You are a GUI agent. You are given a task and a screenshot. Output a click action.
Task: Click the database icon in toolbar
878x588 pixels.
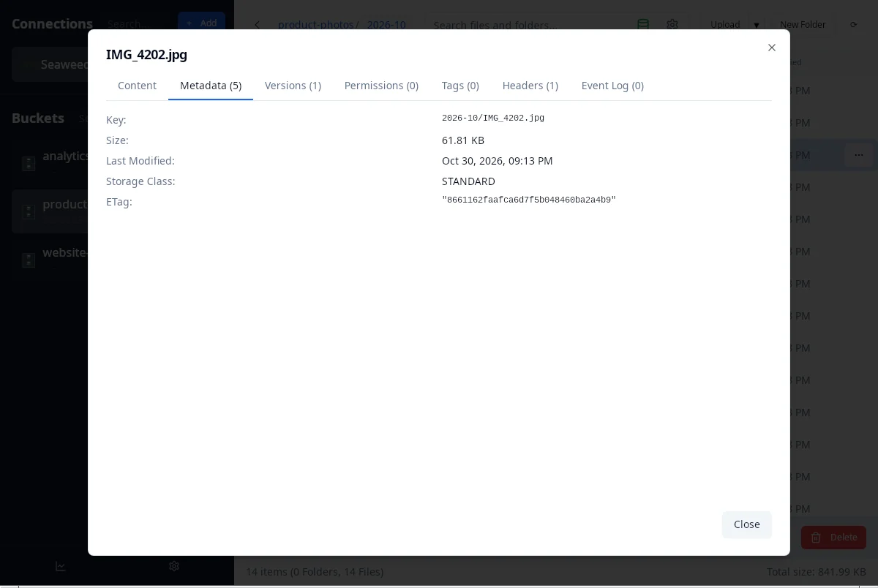tap(643, 25)
